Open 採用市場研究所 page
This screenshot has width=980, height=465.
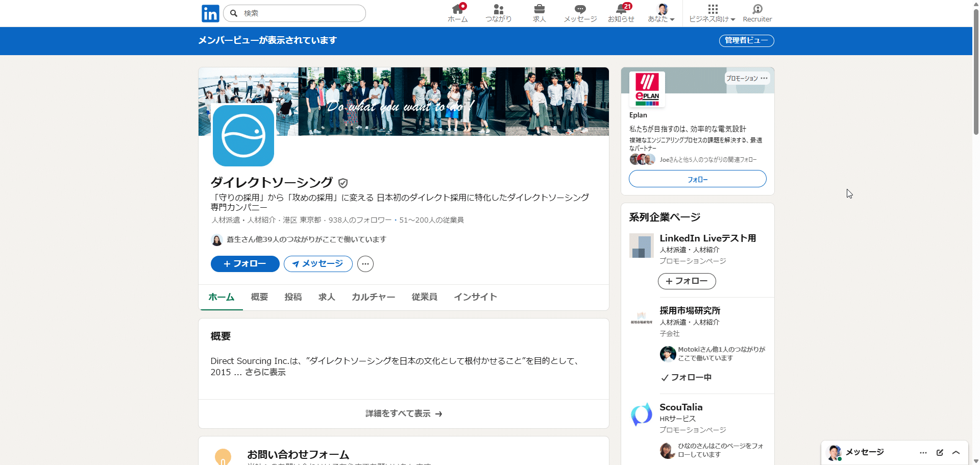pyautogui.click(x=690, y=311)
